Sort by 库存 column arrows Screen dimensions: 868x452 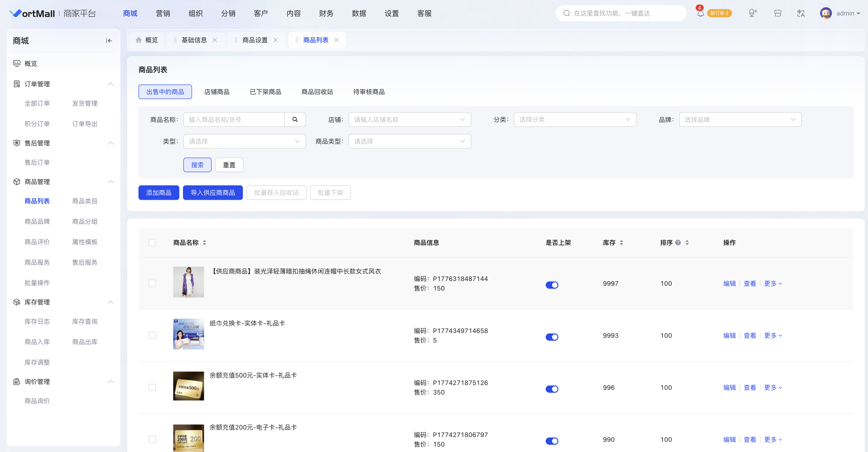(621, 243)
